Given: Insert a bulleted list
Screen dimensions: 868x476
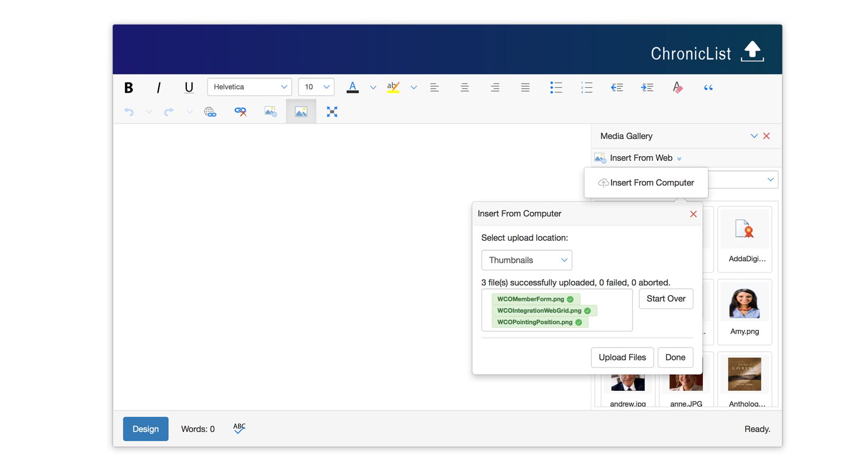Looking at the screenshot, I should pyautogui.click(x=556, y=88).
